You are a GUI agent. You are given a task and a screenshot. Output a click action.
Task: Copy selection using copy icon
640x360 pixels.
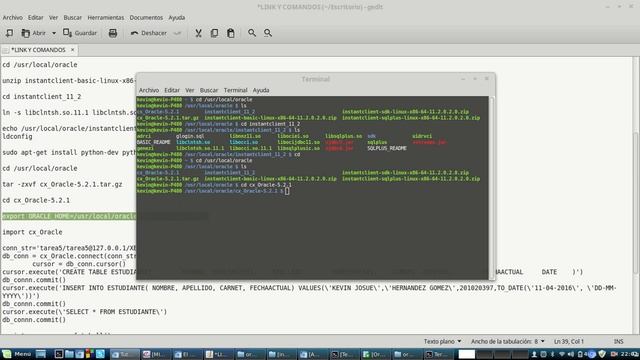(214, 33)
